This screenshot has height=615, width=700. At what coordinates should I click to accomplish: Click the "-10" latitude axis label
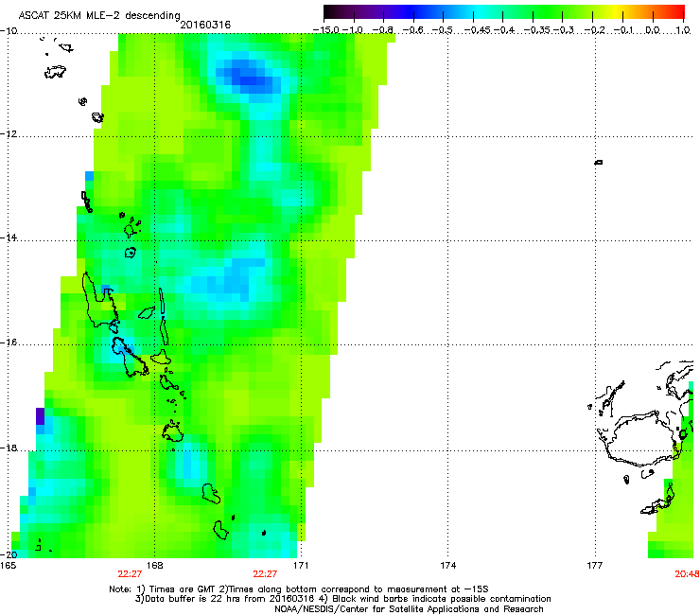pos(9,31)
